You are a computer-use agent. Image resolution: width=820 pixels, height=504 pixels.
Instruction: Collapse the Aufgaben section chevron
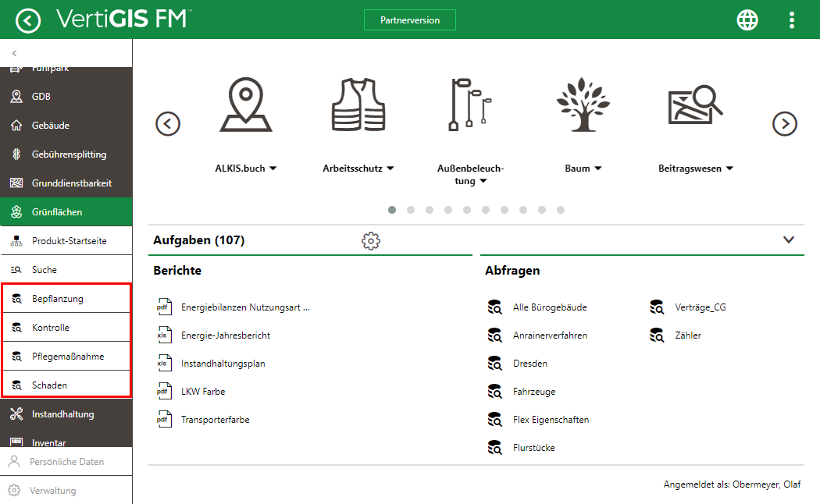pos(788,240)
